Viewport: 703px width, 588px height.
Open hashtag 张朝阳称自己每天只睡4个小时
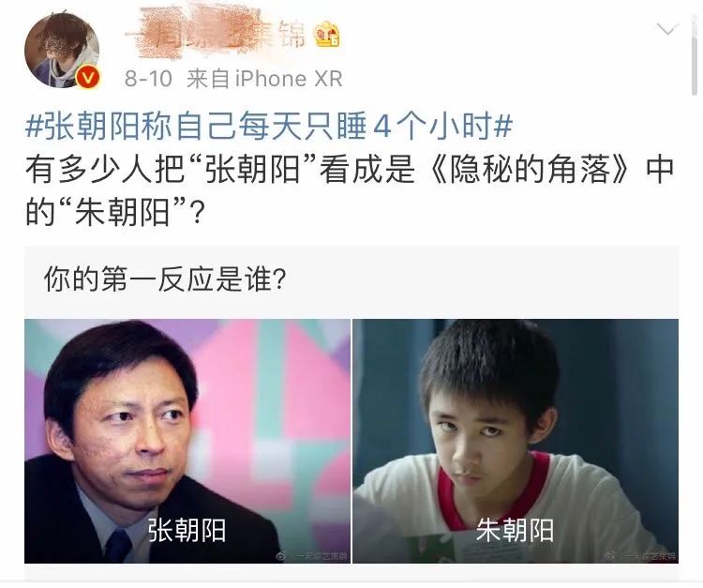pyautogui.click(x=269, y=126)
